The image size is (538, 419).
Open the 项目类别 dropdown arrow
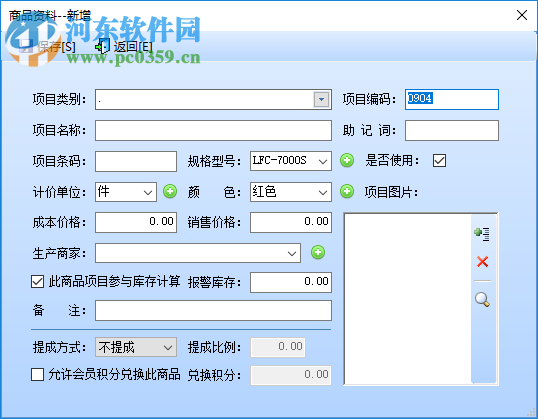321,100
